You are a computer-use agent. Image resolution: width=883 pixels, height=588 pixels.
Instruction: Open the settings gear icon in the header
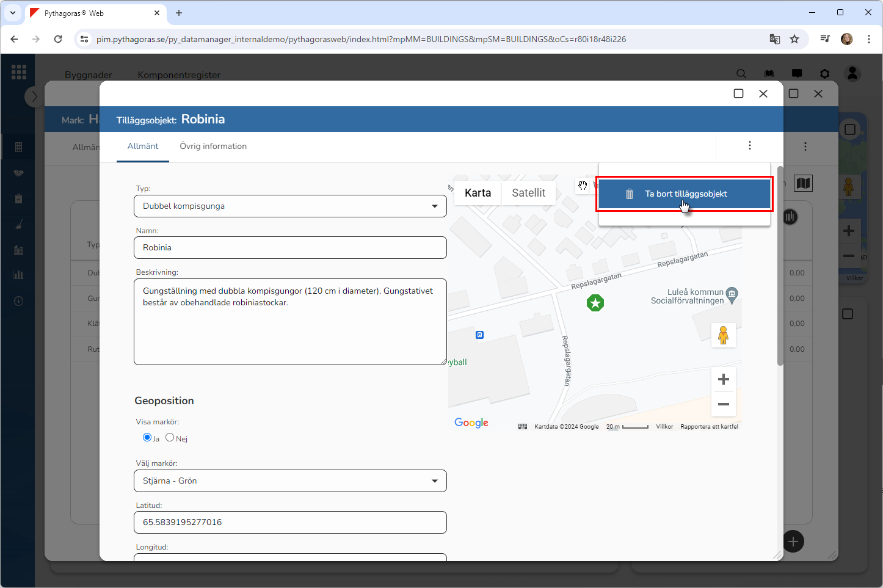[824, 74]
